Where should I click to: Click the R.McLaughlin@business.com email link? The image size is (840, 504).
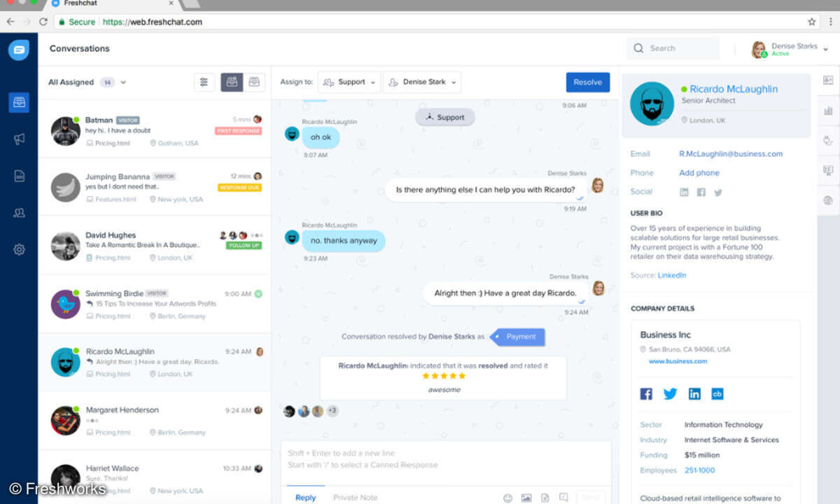tap(731, 154)
